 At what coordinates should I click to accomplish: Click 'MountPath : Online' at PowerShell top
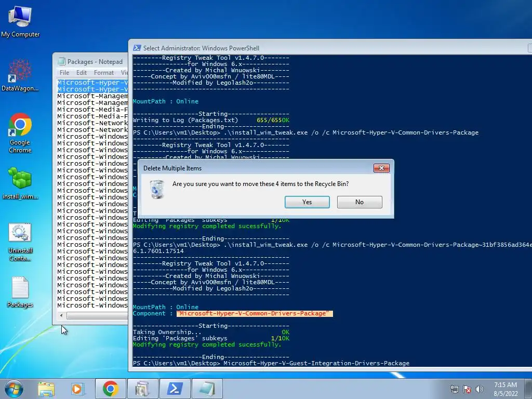[166, 101]
